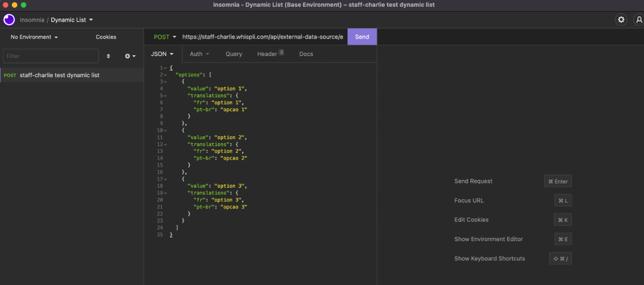
Task: Collapse the translations block at line 12
Action: [166, 144]
